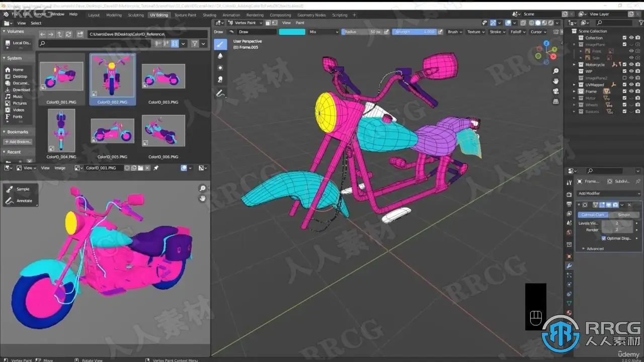Hide the WIP collection with eye icon
Viewport: 644px width, 362px height.
631,71
